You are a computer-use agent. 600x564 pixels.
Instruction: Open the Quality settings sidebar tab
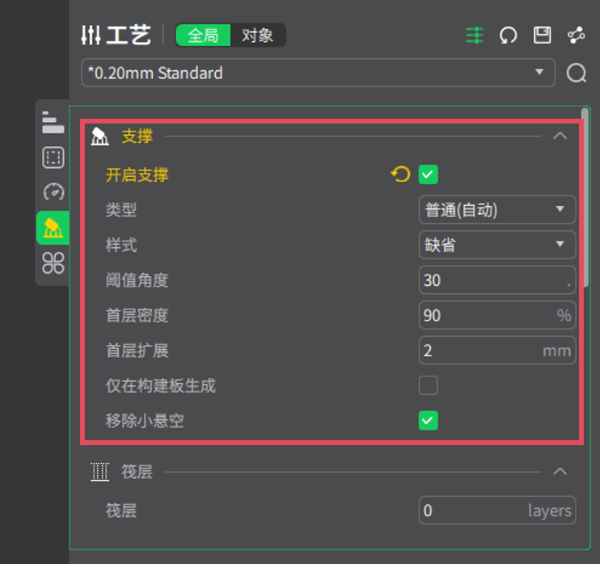click(x=53, y=122)
